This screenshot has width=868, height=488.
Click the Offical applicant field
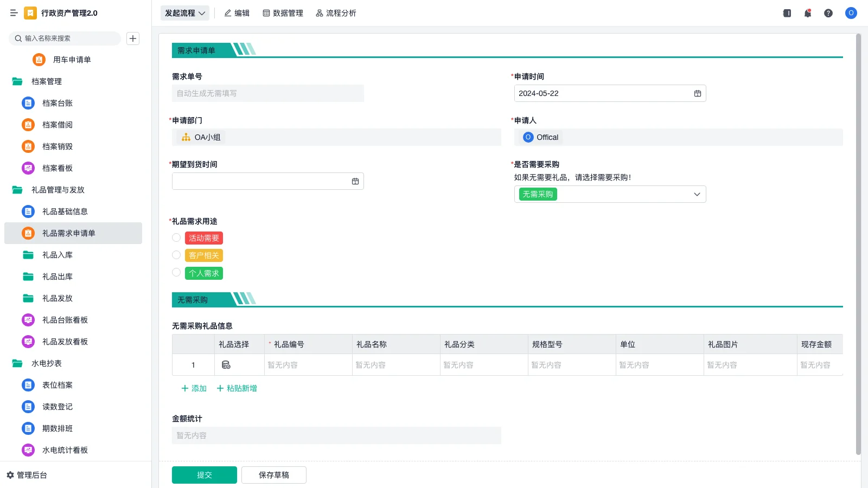(x=679, y=137)
